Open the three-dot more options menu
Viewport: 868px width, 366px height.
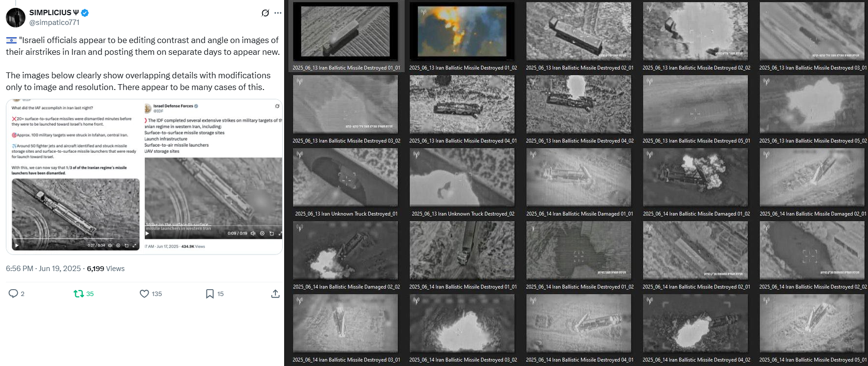(x=278, y=13)
